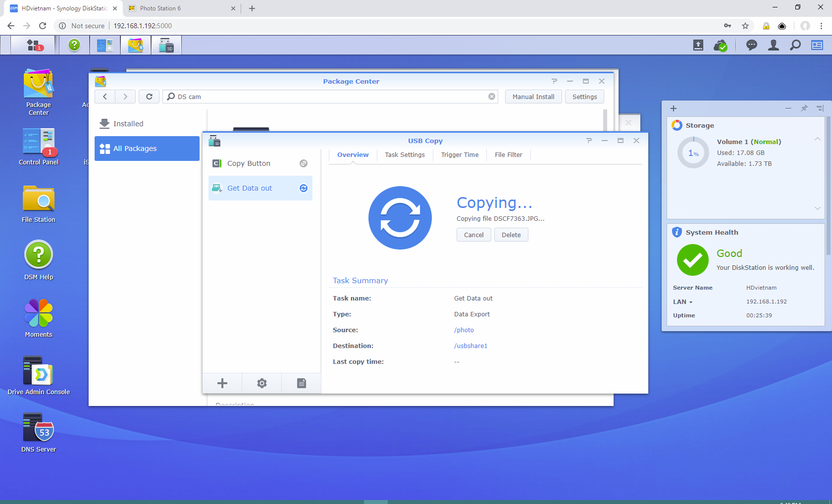Viewport: 832px width, 504px height.
Task: Open the DSM search magnifier icon
Action: coord(795,46)
